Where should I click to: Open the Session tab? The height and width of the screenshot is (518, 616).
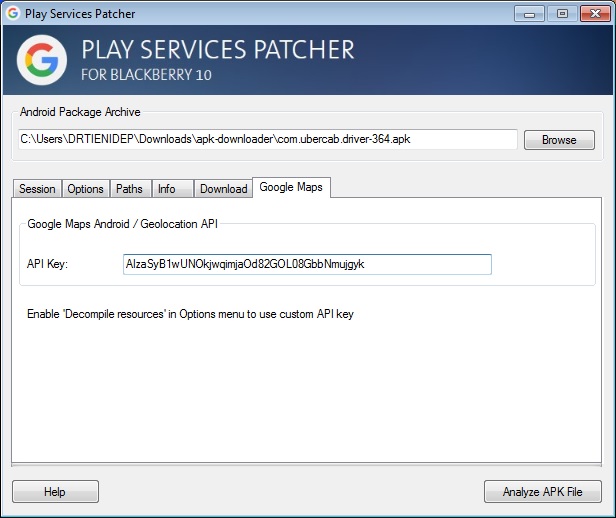coord(37,189)
